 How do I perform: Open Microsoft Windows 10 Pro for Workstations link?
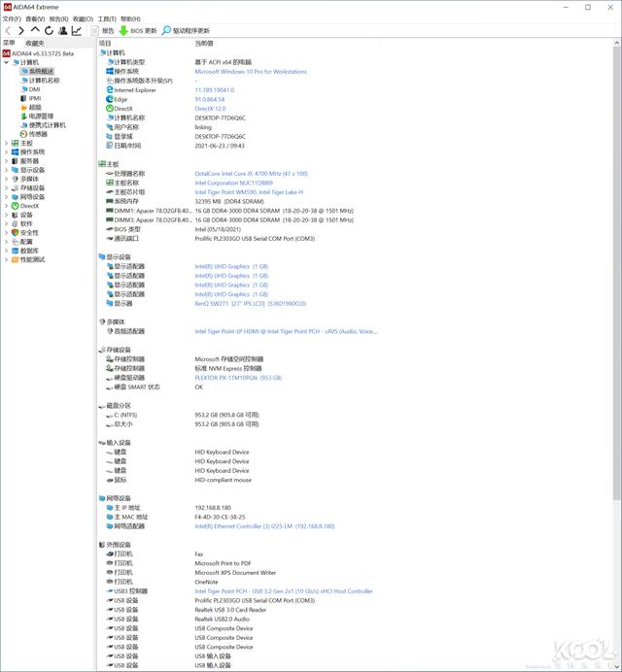251,72
